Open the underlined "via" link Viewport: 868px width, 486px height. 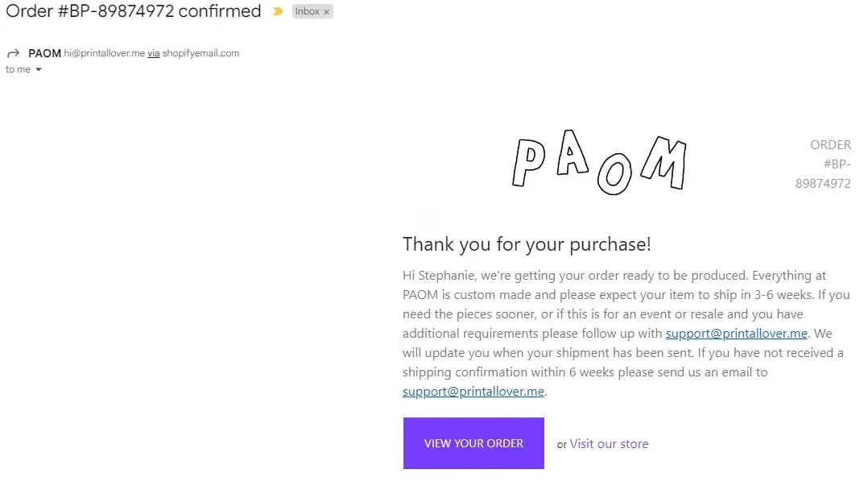(x=153, y=53)
